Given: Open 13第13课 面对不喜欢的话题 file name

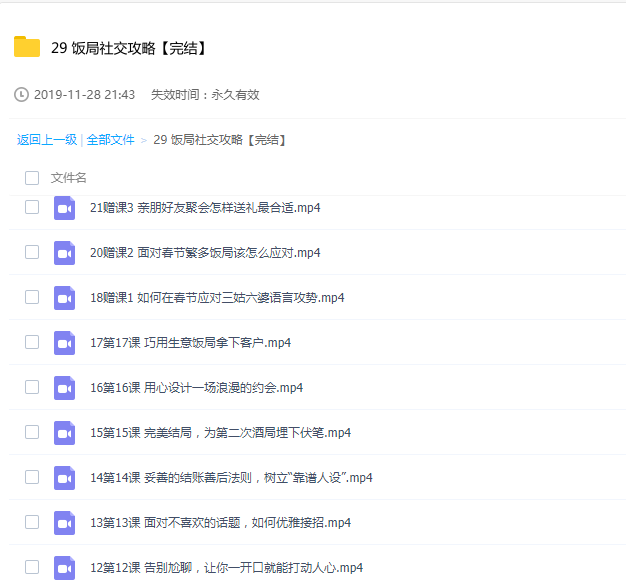Looking at the screenshot, I should 220,523.
